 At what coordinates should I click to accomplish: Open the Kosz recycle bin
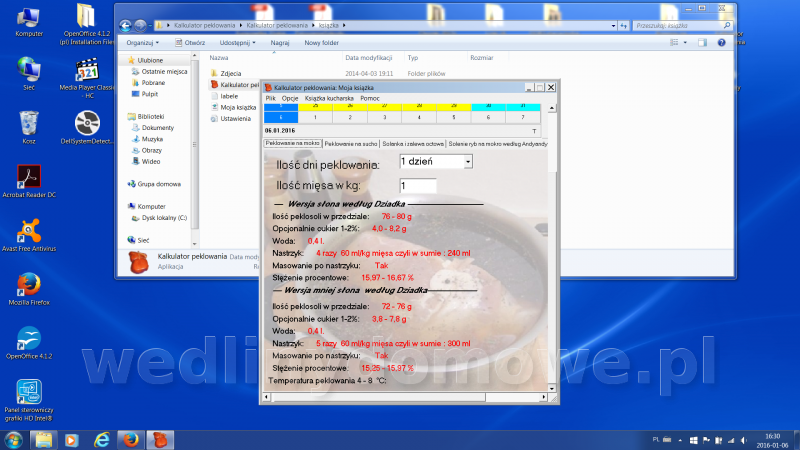(29, 128)
